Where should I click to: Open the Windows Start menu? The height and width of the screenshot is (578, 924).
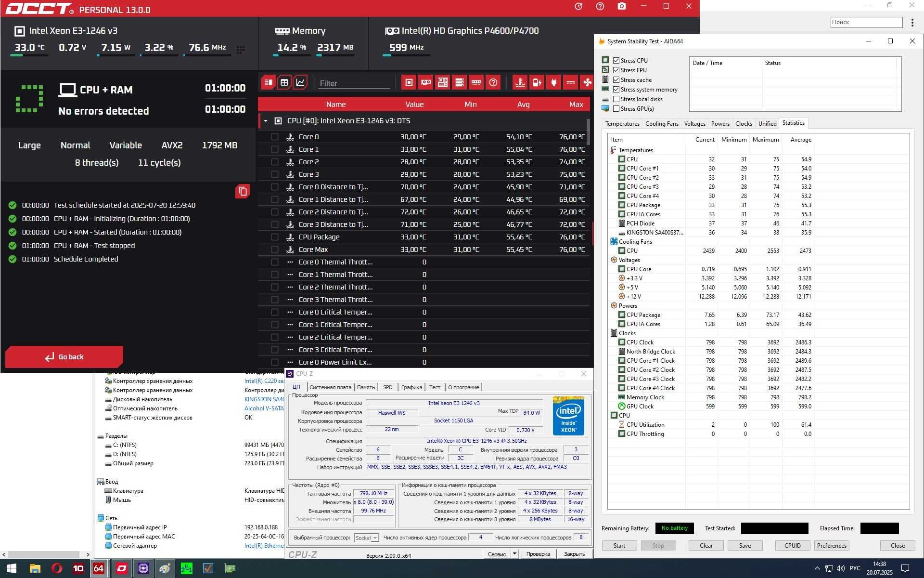[12, 568]
